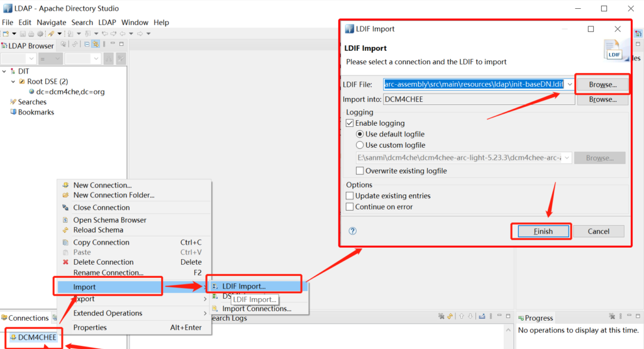Click the Progress tab
The image size is (644, 349).
coord(536,318)
